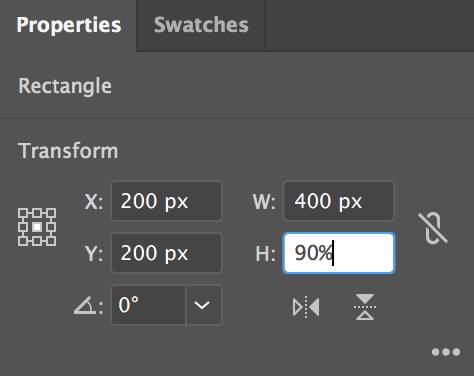
Task: Set reference point to bottom-left corner
Action: click(x=23, y=241)
